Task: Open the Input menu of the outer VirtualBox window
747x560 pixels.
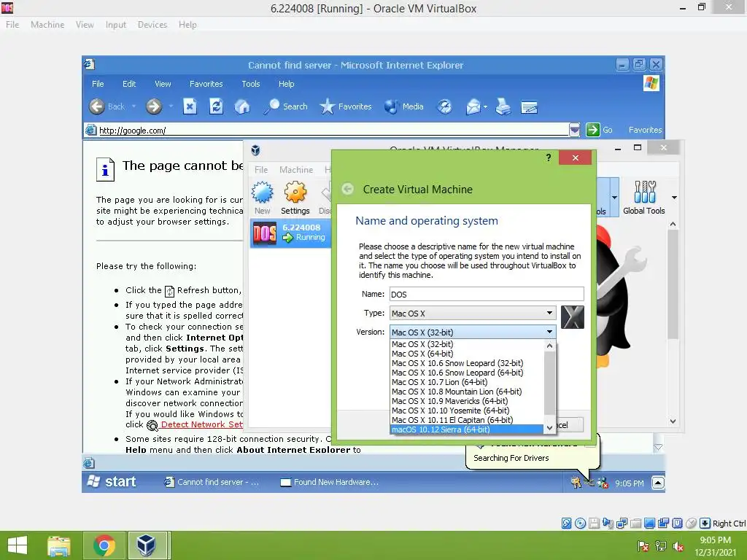Action: [x=116, y=25]
